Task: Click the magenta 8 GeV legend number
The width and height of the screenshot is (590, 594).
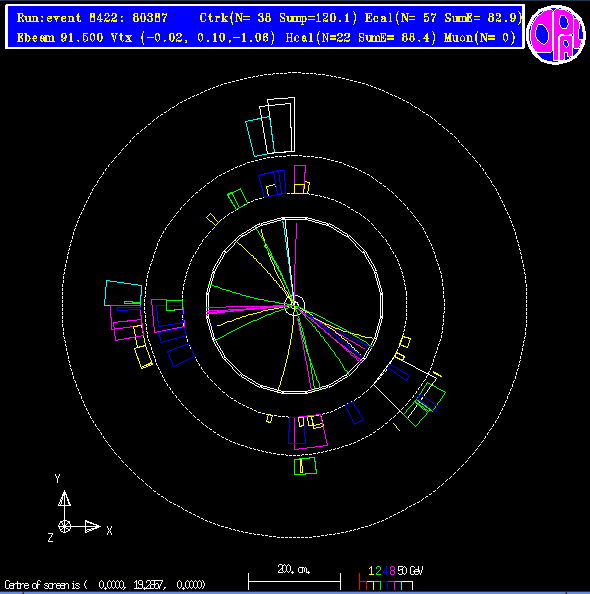Action: pyautogui.click(x=392, y=571)
